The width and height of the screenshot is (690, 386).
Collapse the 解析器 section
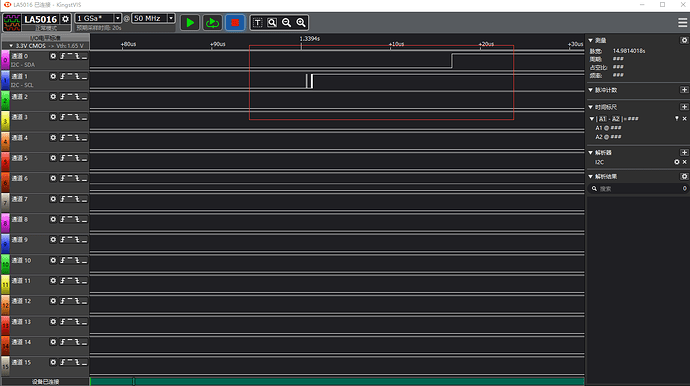pos(591,152)
